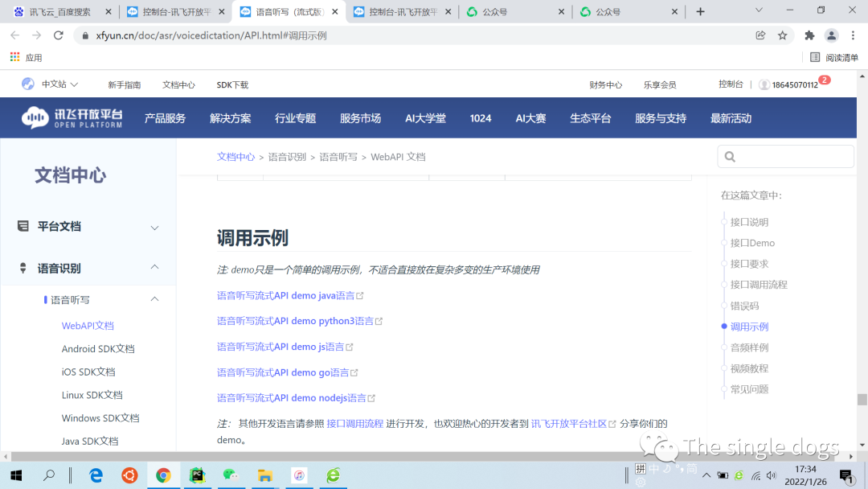Jump to 常见问题 in article outline
868x489 pixels.
click(749, 389)
